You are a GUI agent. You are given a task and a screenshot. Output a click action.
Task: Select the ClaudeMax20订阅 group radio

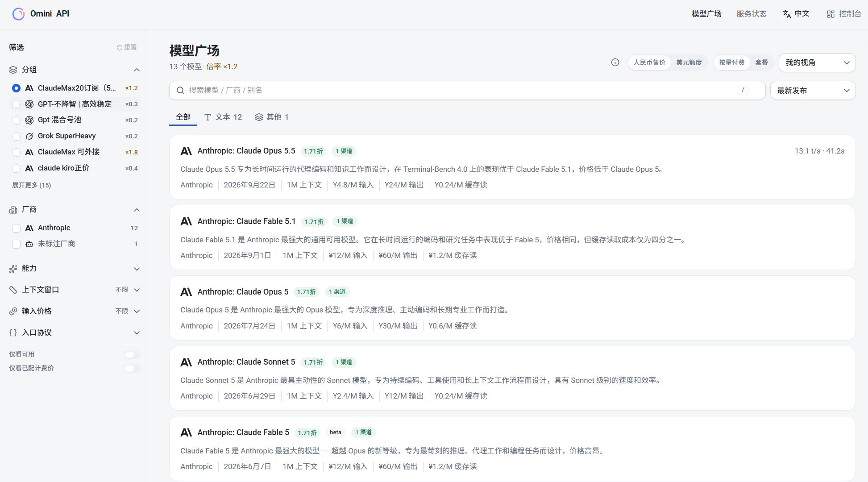click(16, 88)
